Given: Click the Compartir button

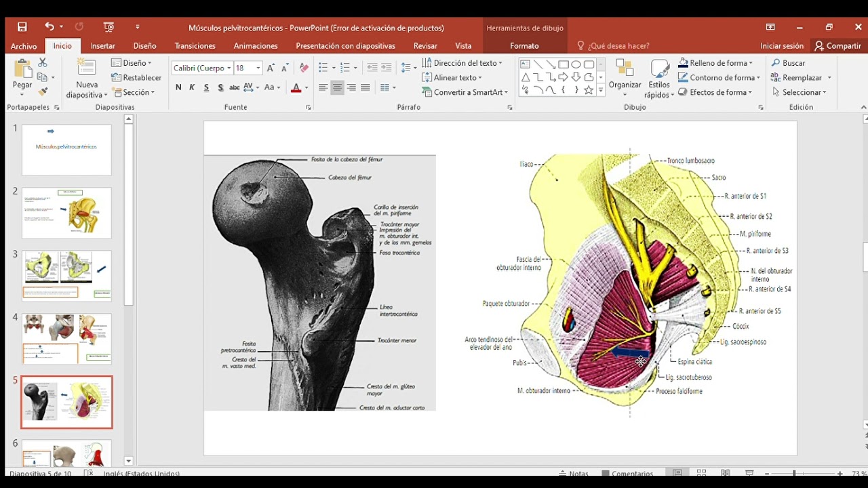Looking at the screenshot, I should 838,46.
